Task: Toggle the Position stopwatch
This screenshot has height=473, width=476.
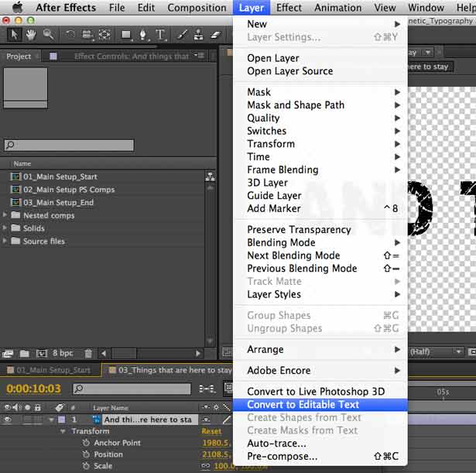Action: click(86, 454)
